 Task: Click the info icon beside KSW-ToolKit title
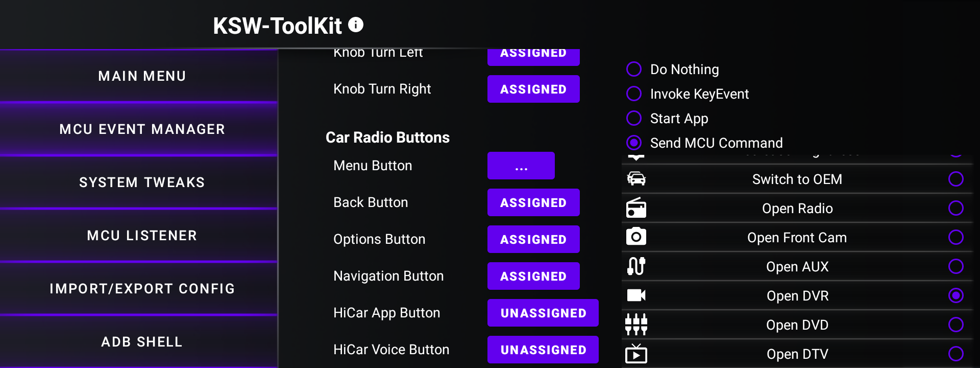pos(356,25)
